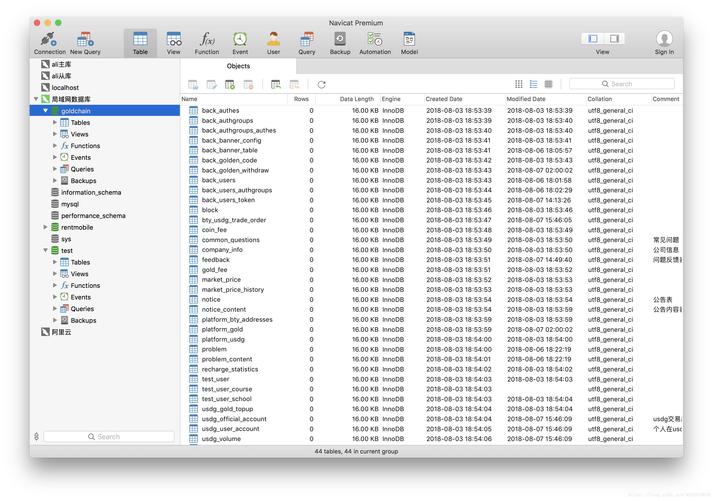Click the sidebar filter icon beside search
The image size is (713, 500).
click(x=36, y=437)
